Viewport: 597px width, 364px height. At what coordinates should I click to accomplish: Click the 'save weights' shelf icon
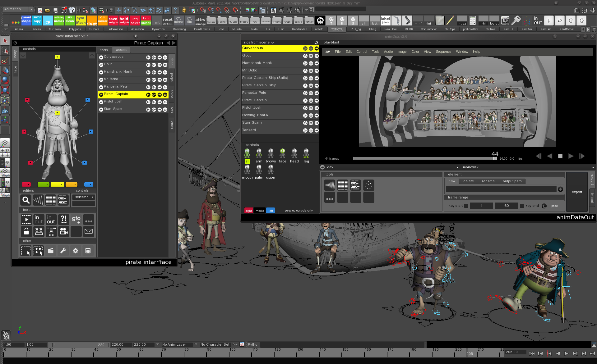click(113, 20)
